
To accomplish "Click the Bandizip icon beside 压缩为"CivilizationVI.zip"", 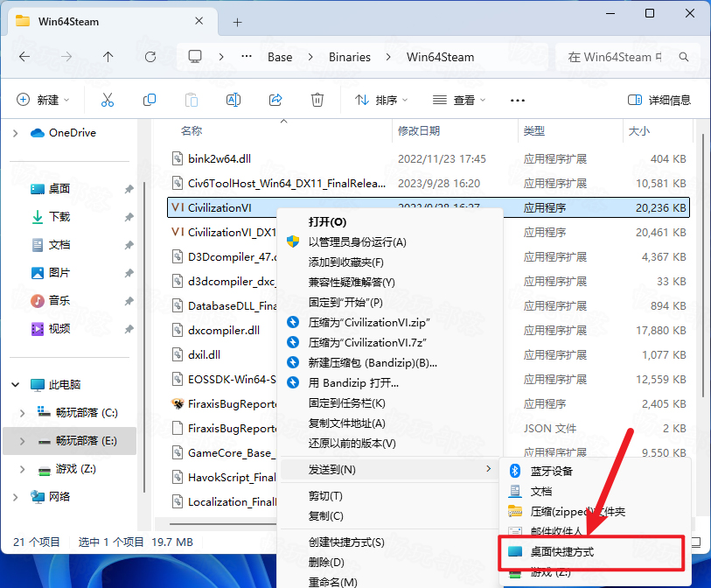I will click(x=293, y=322).
